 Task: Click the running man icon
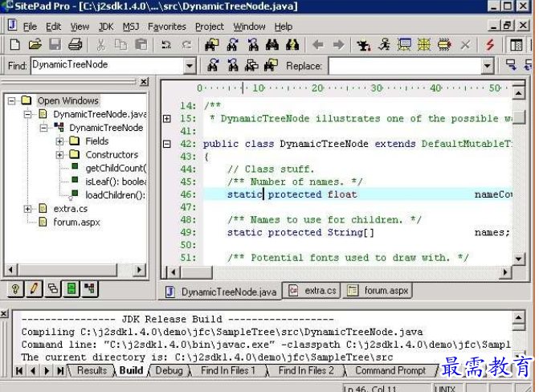384,45
